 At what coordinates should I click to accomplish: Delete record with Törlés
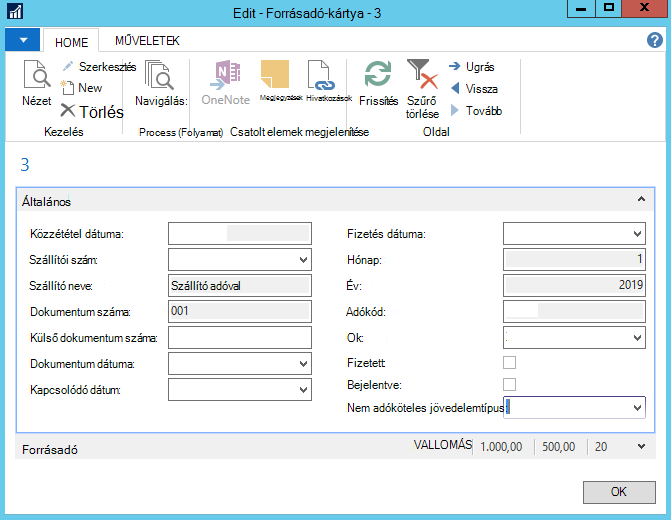92,112
